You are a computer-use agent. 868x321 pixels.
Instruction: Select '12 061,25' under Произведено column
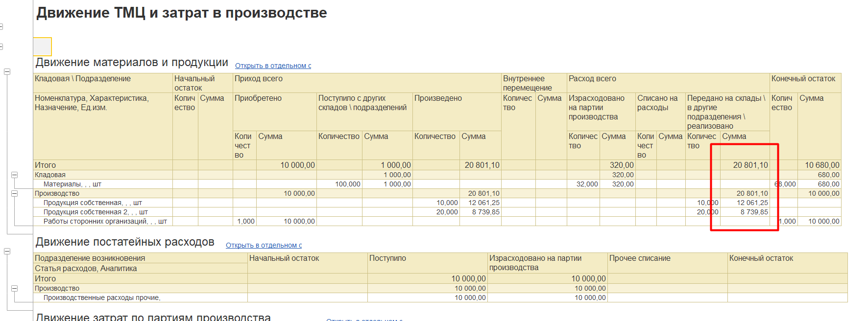pos(481,203)
